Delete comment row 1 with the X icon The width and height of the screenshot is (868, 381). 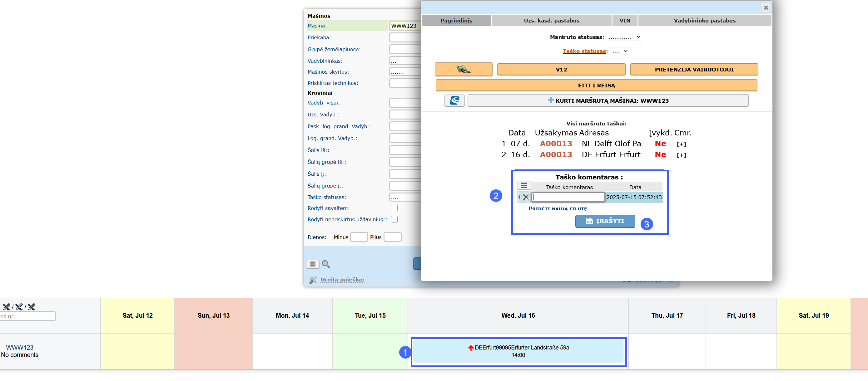point(526,197)
